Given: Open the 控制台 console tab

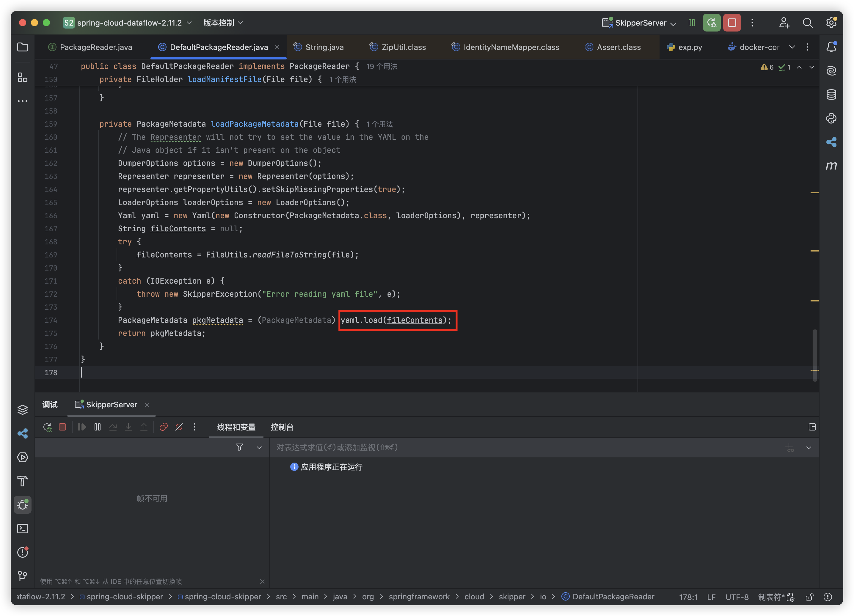Looking at the screenshot, I should pos(282,427).
